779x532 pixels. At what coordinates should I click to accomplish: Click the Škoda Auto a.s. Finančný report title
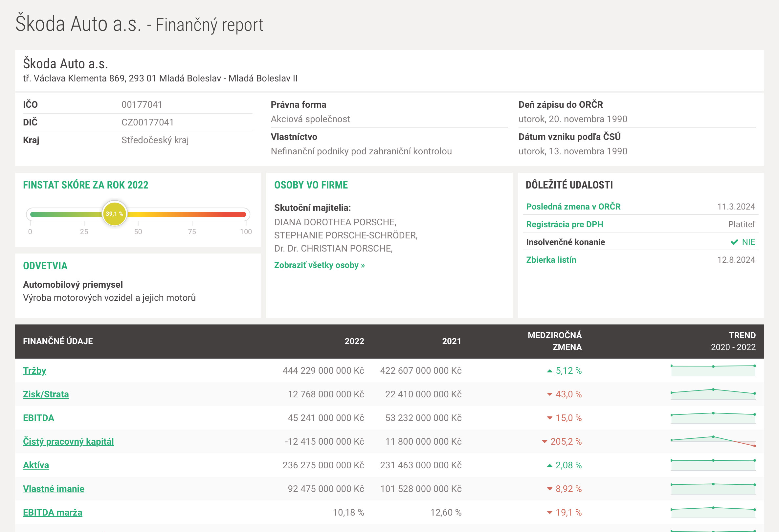pyautogui.click(x=139, y=24)
